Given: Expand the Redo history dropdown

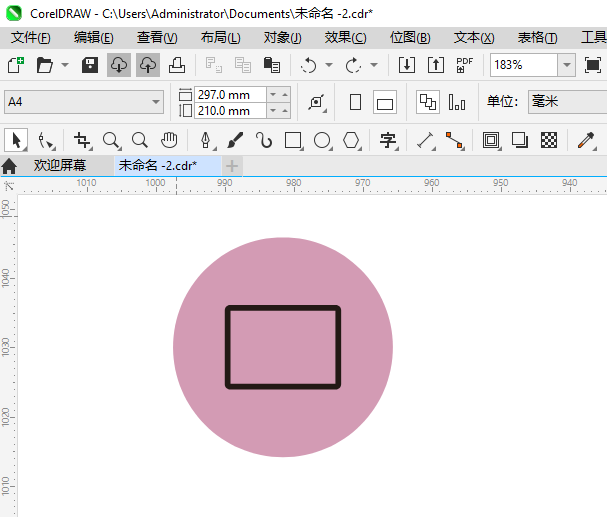Looking at the screenshot, I should tap(374, 65).
